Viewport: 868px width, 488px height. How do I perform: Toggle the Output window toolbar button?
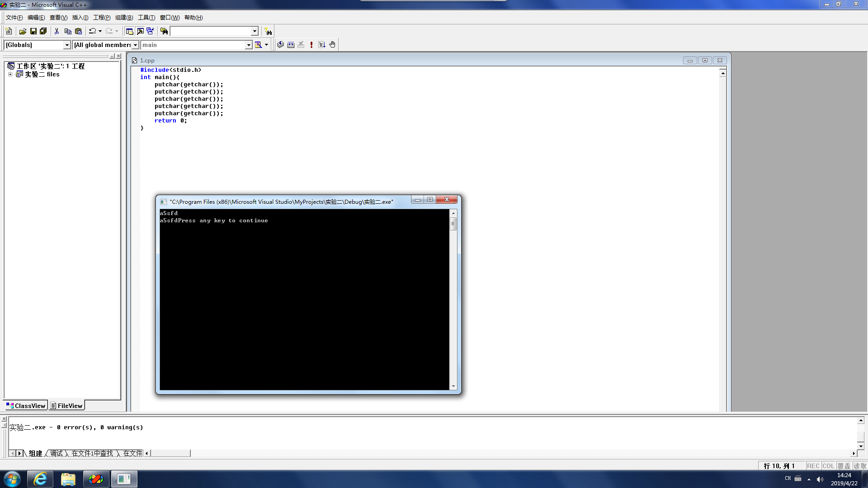[140, 31]
